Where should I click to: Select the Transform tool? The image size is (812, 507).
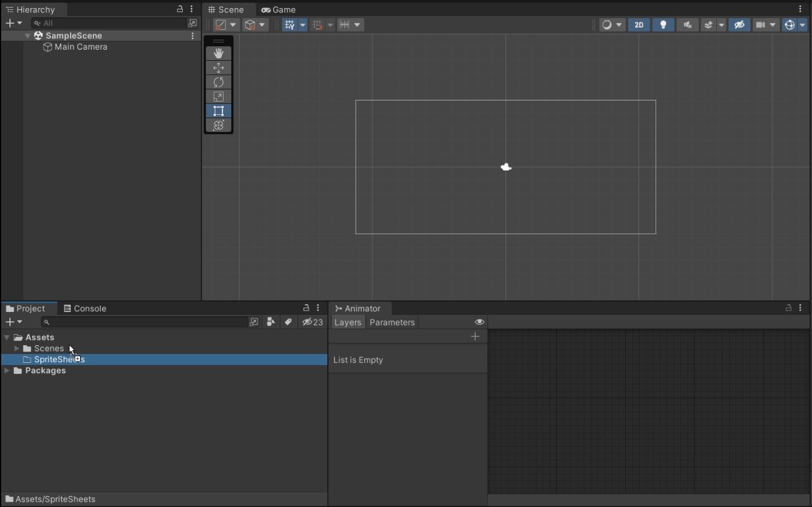218,126
